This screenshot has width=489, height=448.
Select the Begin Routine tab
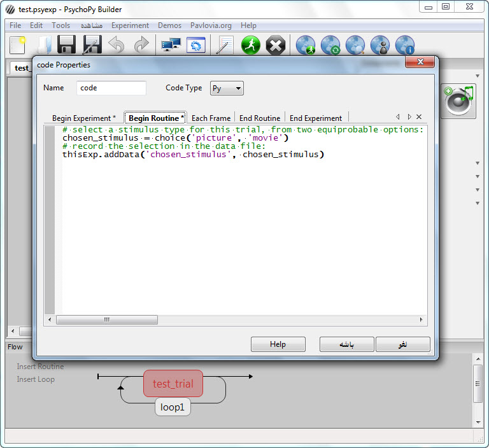155,118
